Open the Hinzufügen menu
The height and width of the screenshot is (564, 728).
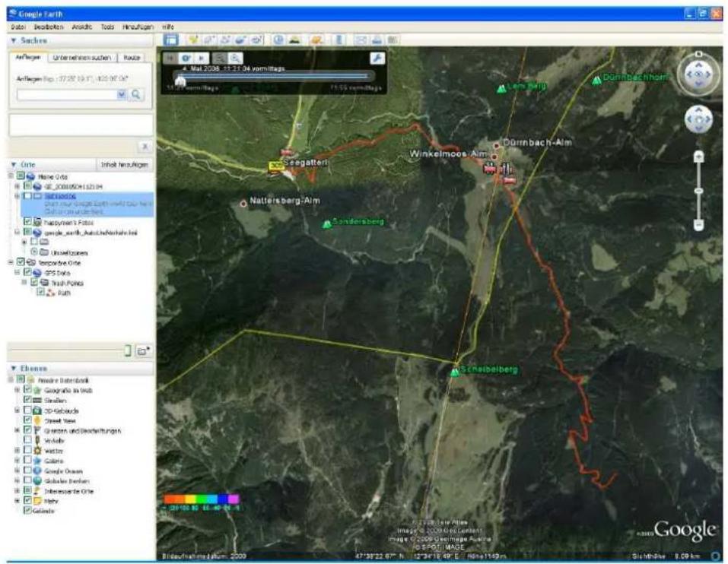click(138, 27)
